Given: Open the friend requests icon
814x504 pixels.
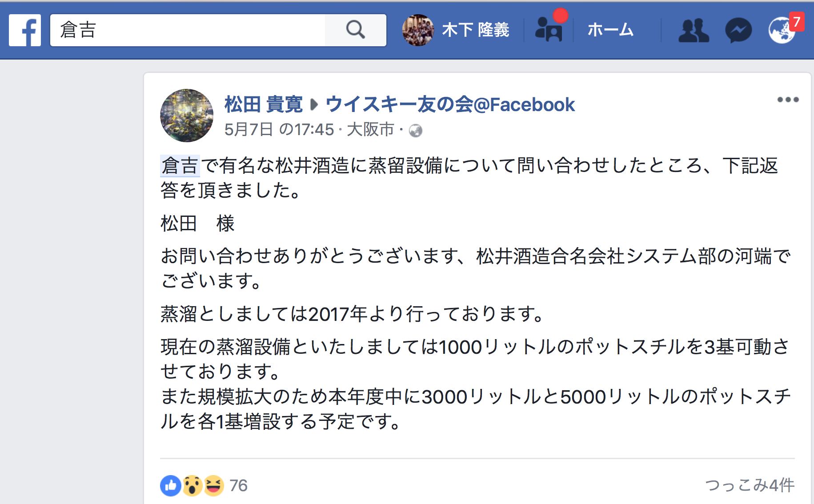Looking at the screenshot, I should pyautogui.click(x=694, y=30).
